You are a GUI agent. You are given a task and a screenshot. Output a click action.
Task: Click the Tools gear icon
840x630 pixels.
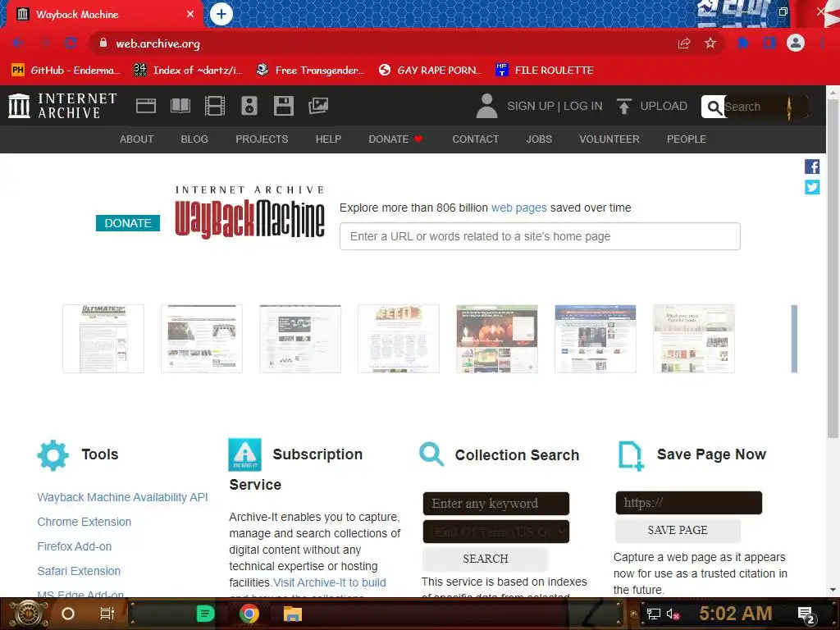53,455
